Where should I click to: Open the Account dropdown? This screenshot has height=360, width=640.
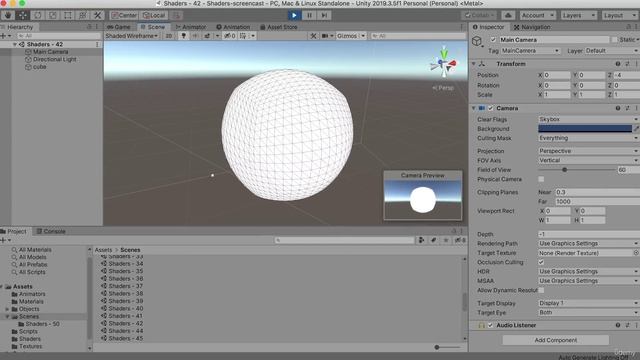click(538, 16)
